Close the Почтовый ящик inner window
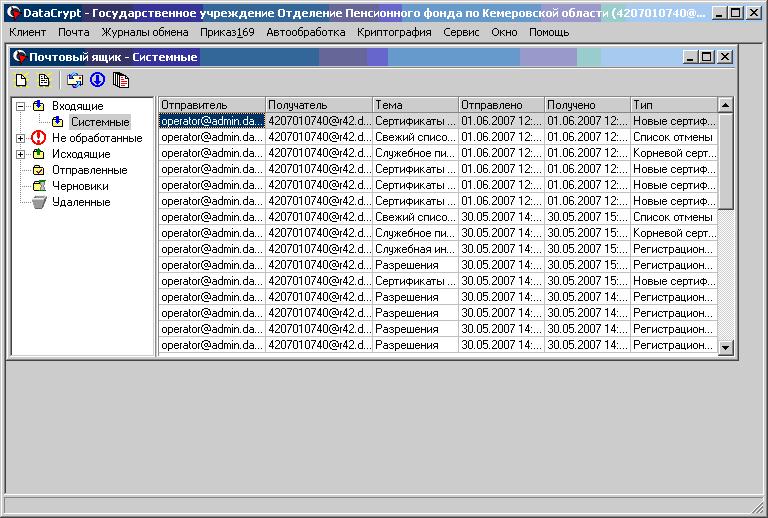The height and width of the screenshot is (518, 768). 725,57
